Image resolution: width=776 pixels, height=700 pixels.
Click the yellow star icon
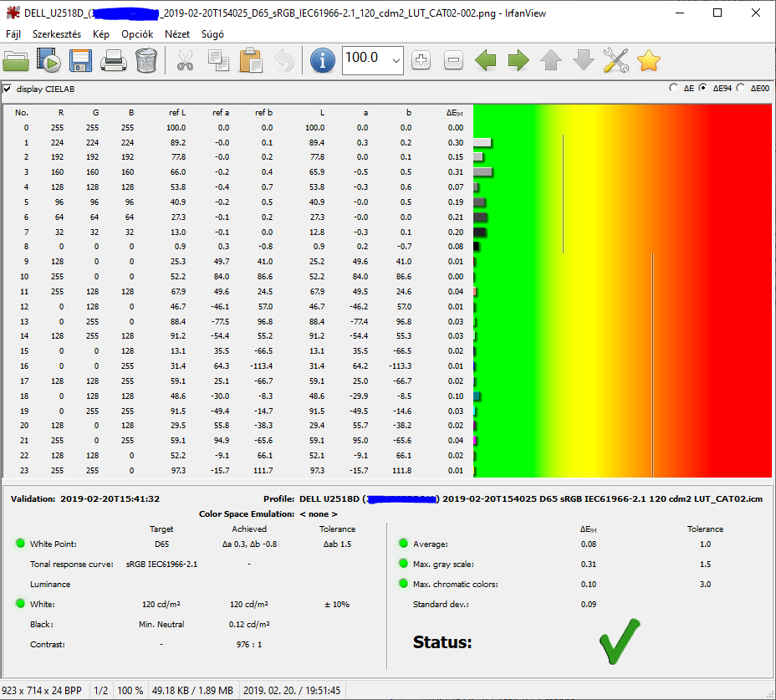[649, 61]
